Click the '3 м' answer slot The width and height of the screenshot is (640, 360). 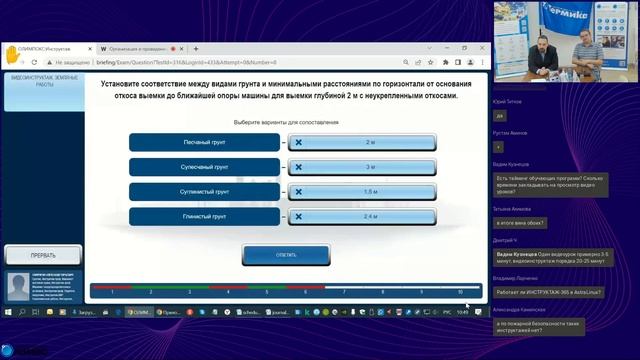coord(362,167)
